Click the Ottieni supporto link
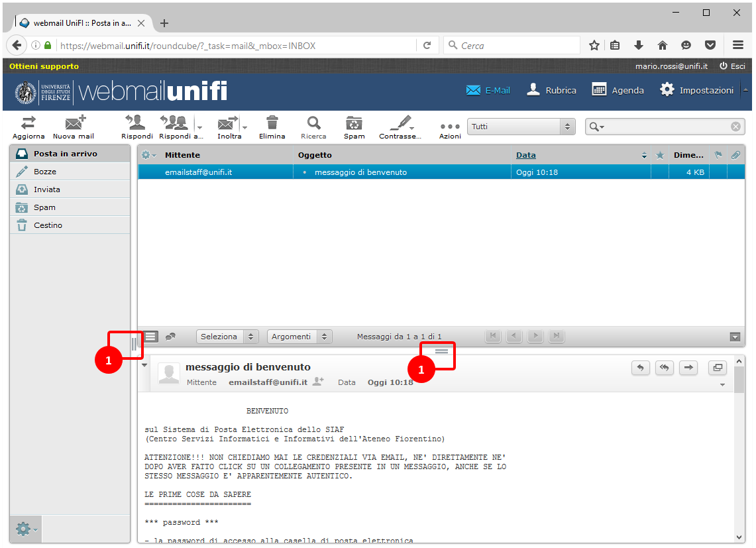The width and height of the screenshot is (756, 548). click(44, 66)
